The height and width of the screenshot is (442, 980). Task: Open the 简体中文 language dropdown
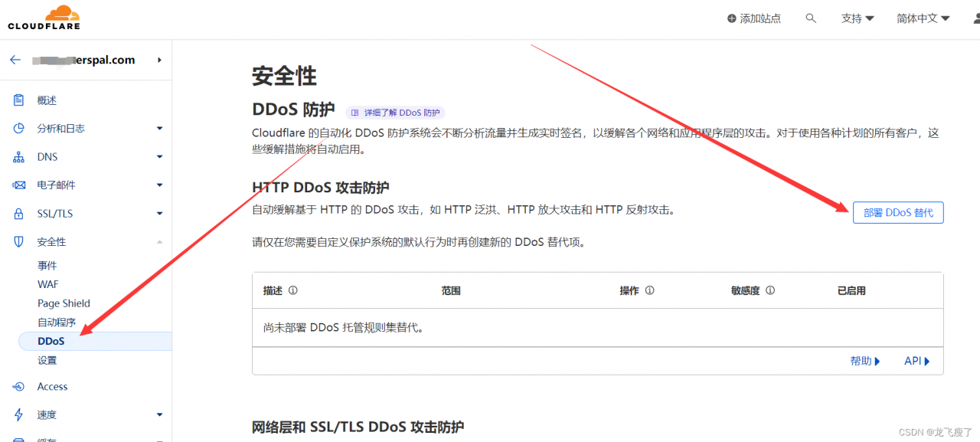[x=923, y=18]
